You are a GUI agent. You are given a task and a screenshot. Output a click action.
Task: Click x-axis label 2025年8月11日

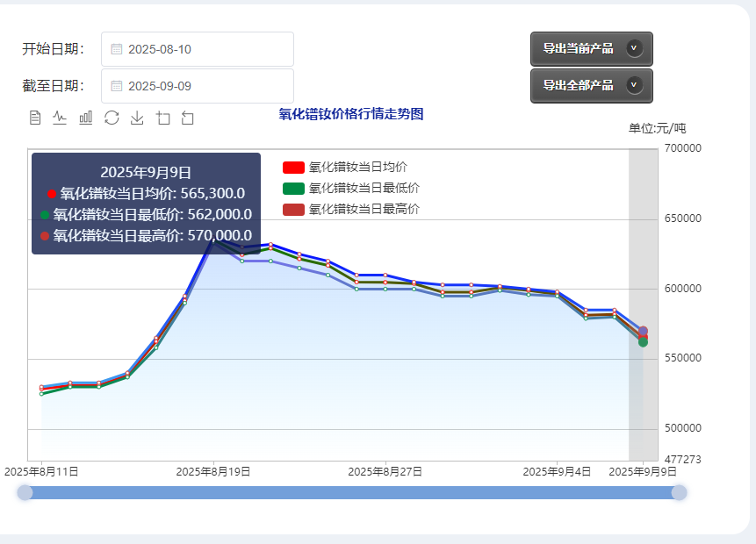[x=41, y=472]
